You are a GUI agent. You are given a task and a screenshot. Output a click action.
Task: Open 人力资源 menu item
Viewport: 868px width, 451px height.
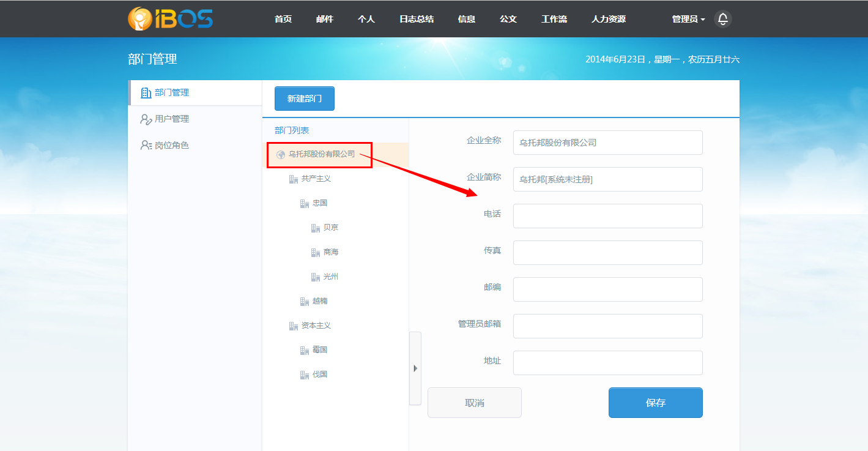[x=609, y=19]
